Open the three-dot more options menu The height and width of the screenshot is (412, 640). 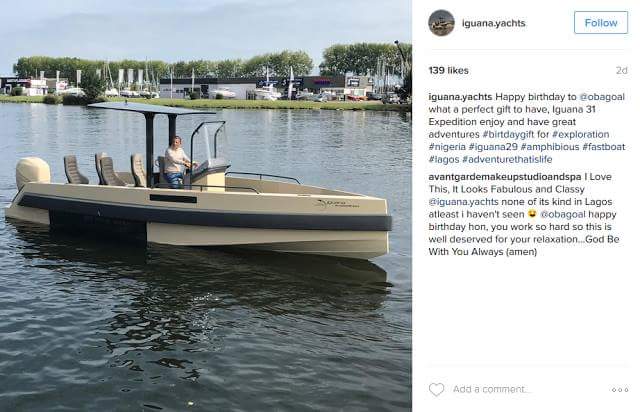click(620, 390)
